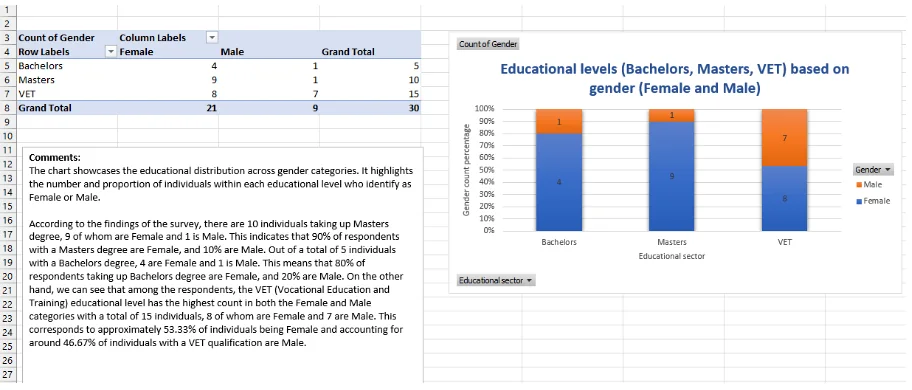Screen dimensions: 912x390
Task: Click the Masters category axis label
Action: coord(672,242)
